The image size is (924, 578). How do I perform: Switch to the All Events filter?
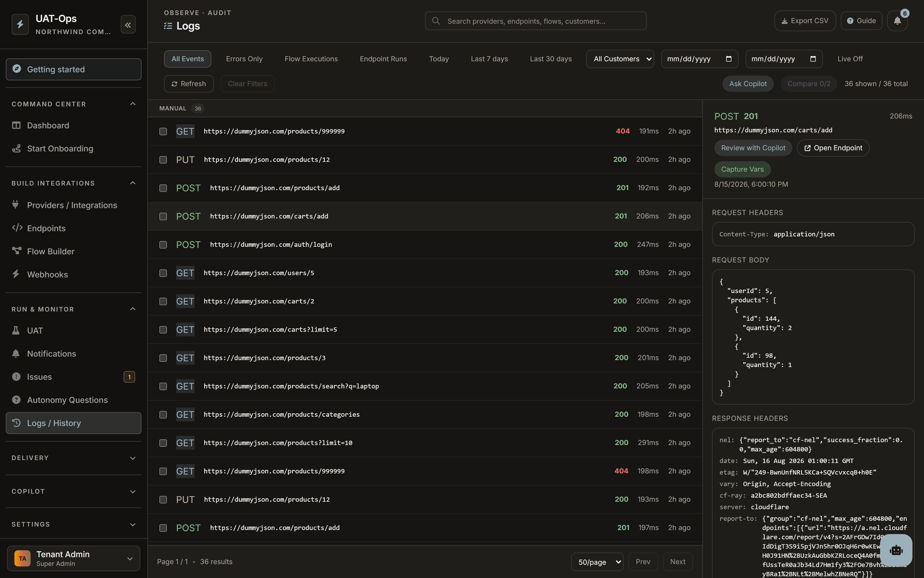tap(187, 59)
